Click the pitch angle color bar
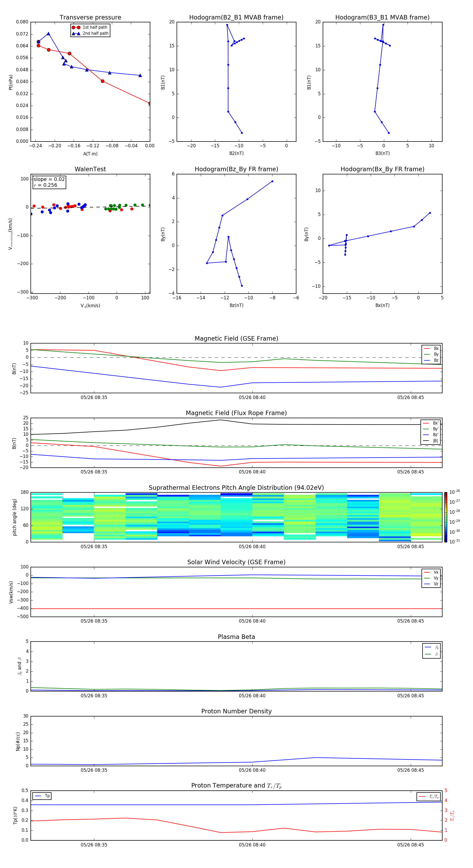473x868 pixels. point(446,517)
